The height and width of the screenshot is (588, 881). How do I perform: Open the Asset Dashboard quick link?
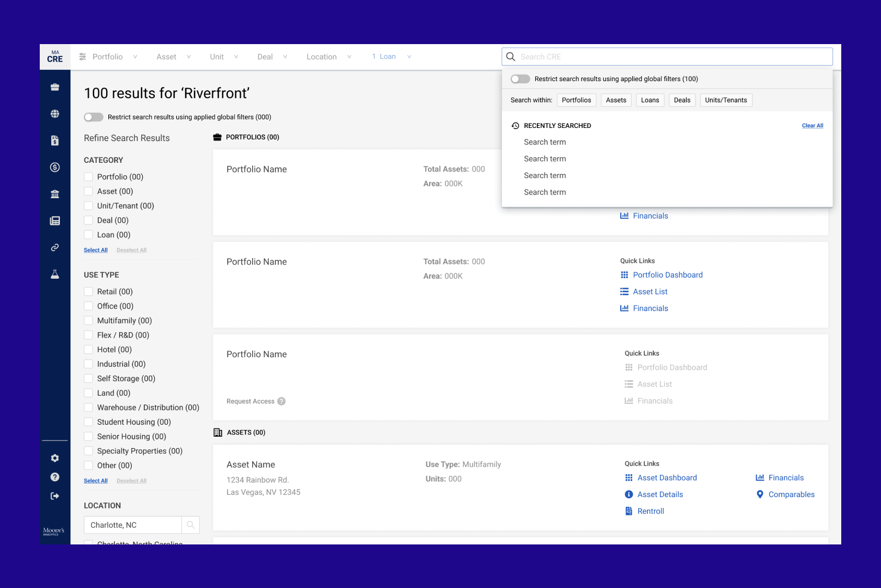click(x=666, y=478)
